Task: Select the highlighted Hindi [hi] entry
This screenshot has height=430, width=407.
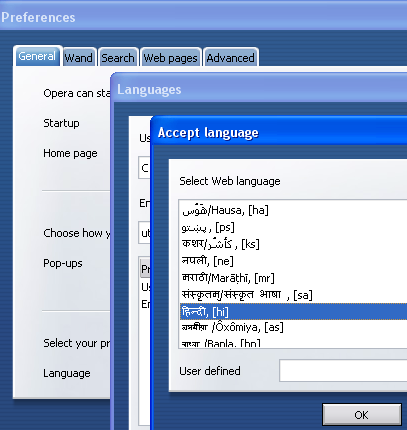Action: (293, 312)
